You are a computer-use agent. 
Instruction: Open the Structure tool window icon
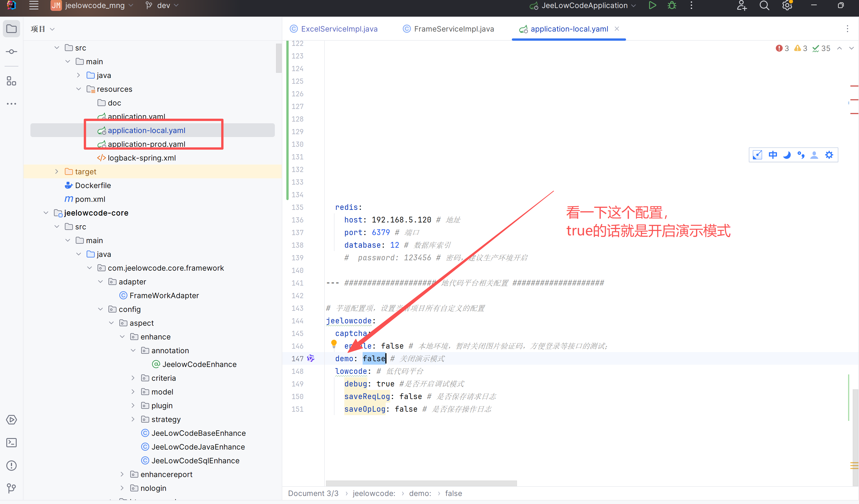[11, 81]
